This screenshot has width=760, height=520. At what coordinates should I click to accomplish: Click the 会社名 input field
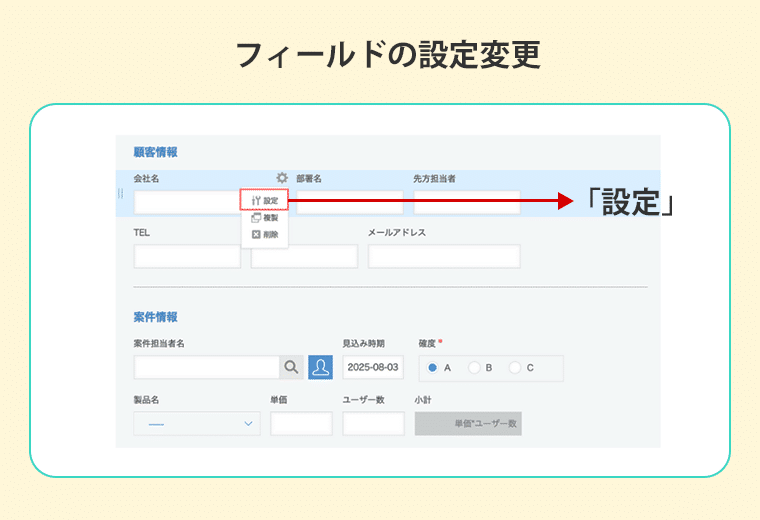[187, 202]
